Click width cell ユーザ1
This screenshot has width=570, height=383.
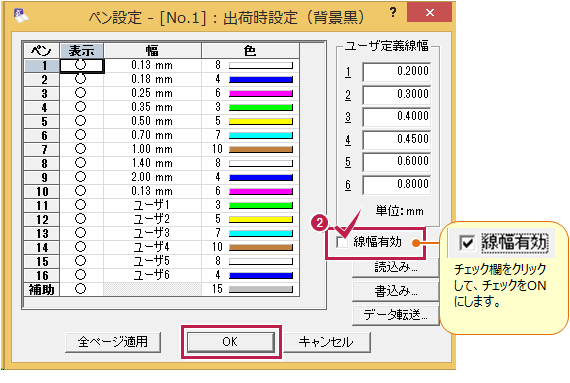tap(152, 205)
